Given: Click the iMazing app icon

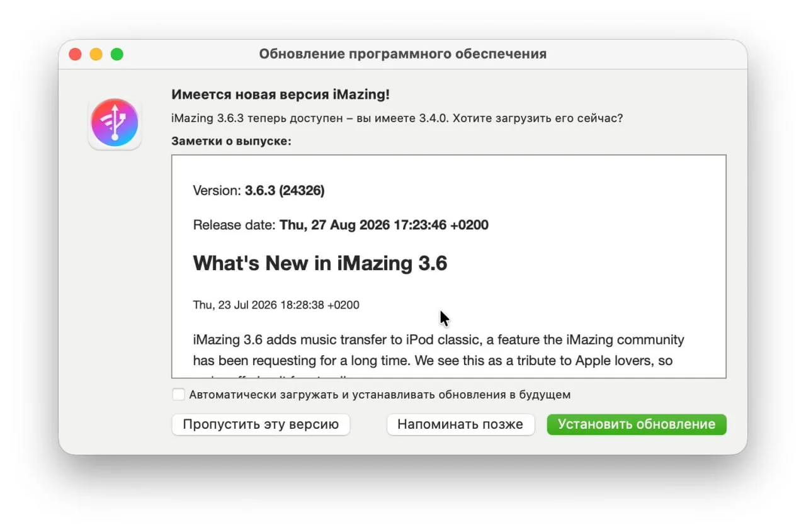Looking at the screenshot, I should [115, 123].
